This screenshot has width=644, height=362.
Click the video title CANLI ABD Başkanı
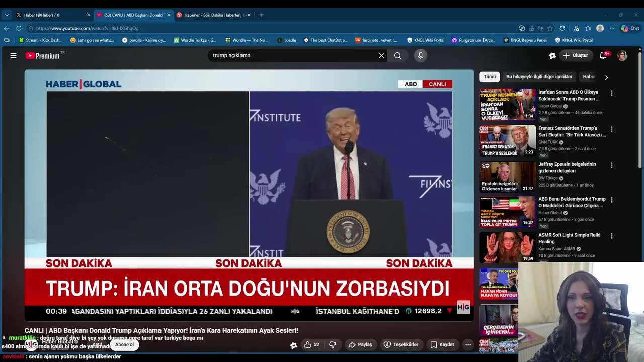point(161,330)
